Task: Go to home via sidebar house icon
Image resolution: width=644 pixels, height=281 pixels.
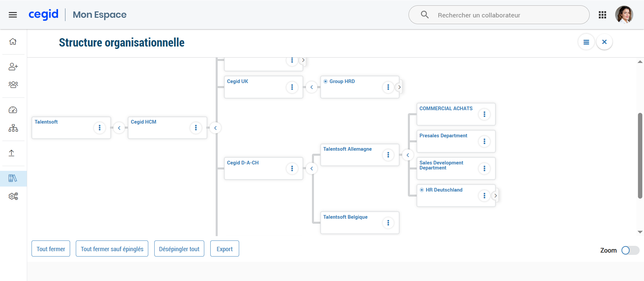Action: [13, 42]
